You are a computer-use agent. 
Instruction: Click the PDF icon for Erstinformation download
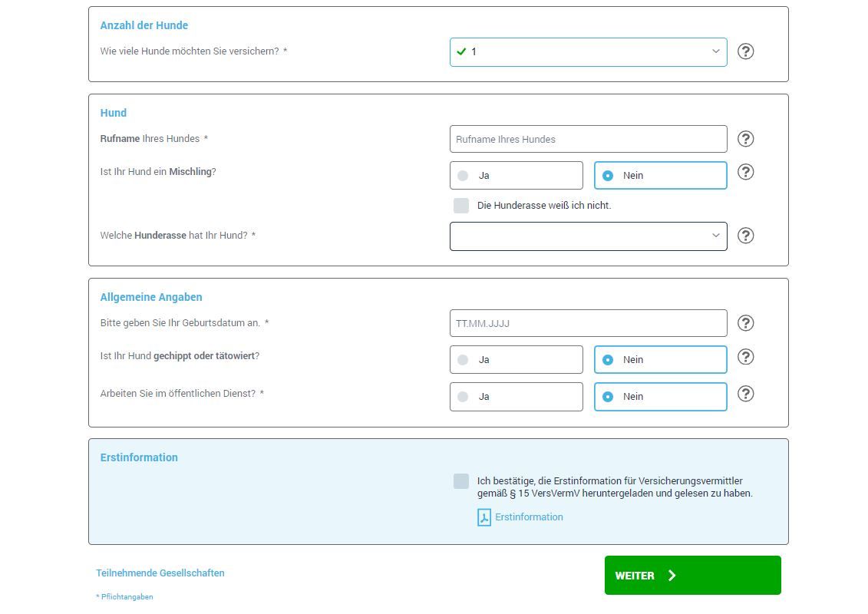click(x=484, y=517)
